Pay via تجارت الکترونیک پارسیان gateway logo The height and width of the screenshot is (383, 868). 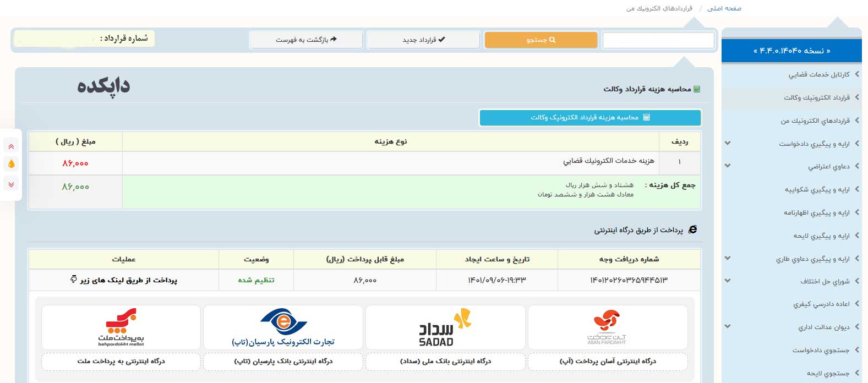click(283, 327)
